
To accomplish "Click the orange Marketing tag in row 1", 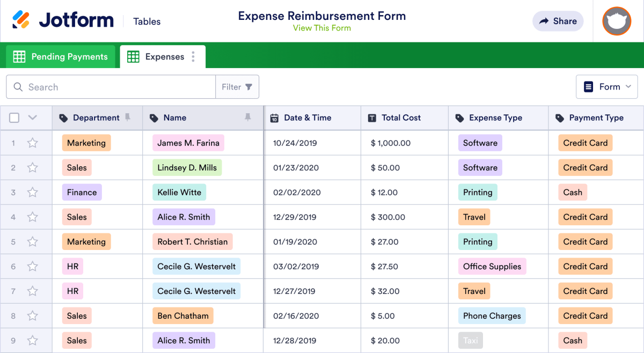I will pyautogui.click(x=86, y=143).
